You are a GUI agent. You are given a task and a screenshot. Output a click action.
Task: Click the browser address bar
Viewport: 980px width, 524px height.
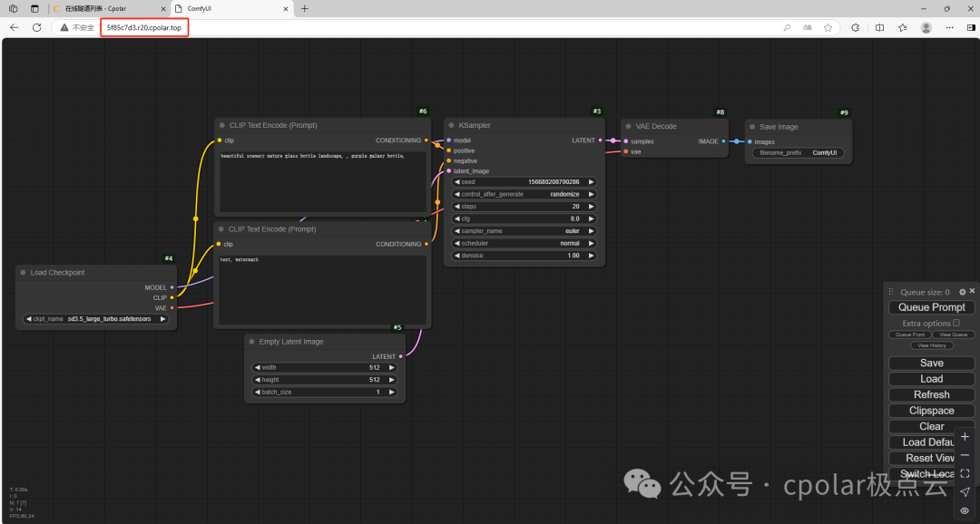tap(143, 27)
